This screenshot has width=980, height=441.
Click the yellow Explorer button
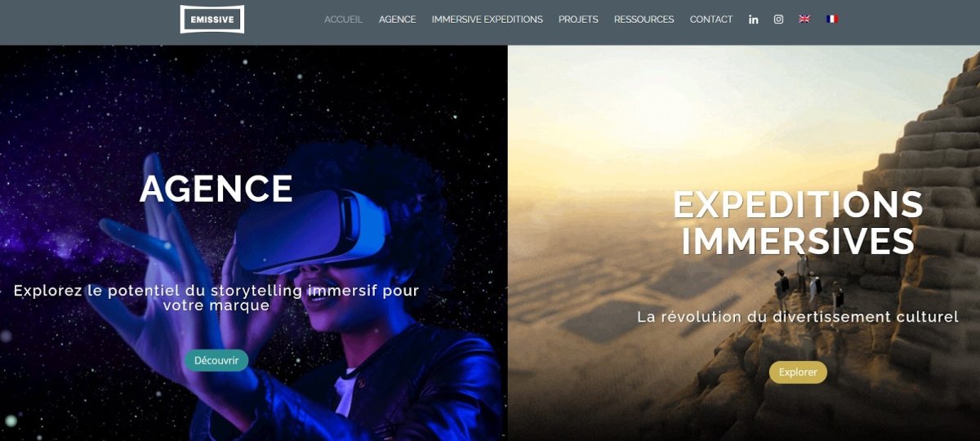click(798, 372)
